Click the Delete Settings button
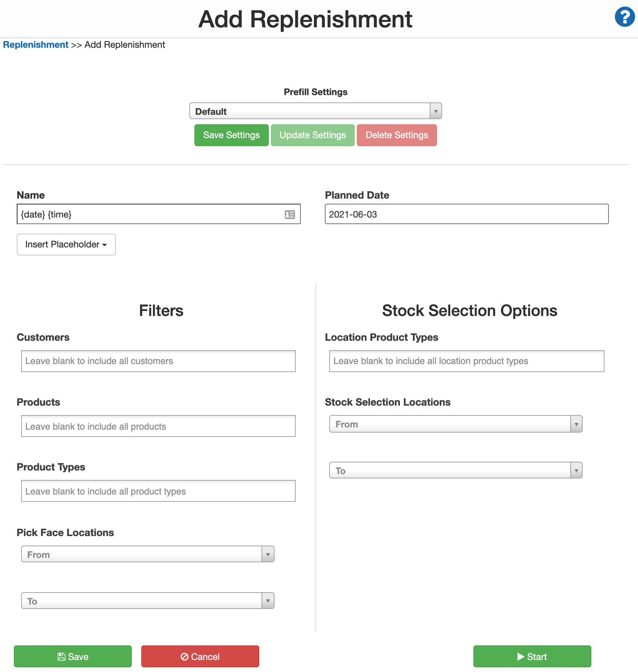This screenshot has width=638, height=672. click(397, 135)
